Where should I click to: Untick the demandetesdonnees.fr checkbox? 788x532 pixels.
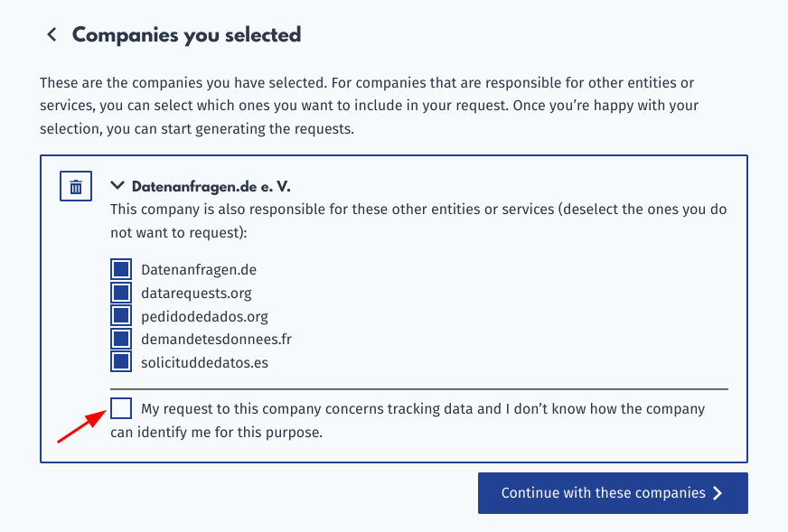tap(121, 339)
